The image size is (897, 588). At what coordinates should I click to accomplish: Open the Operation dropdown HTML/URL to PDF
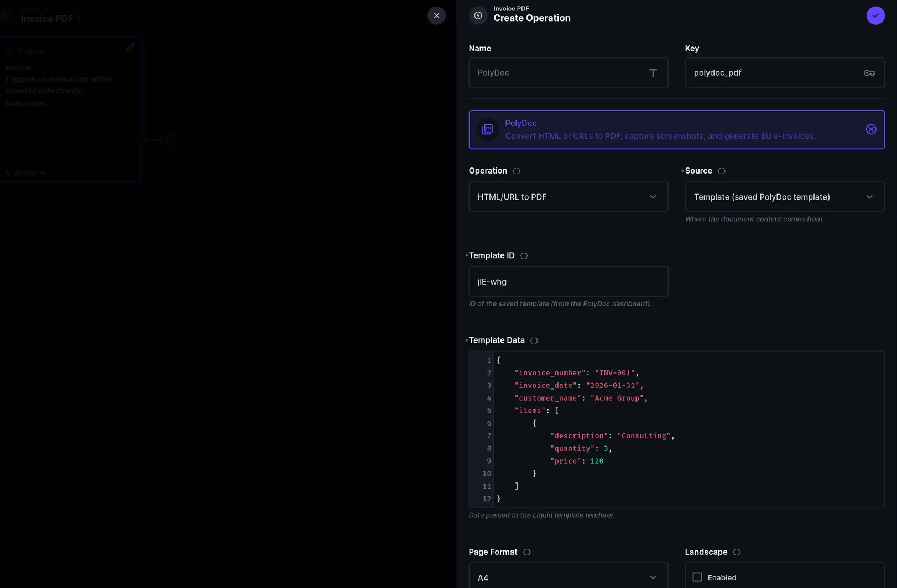coord(569,197)
